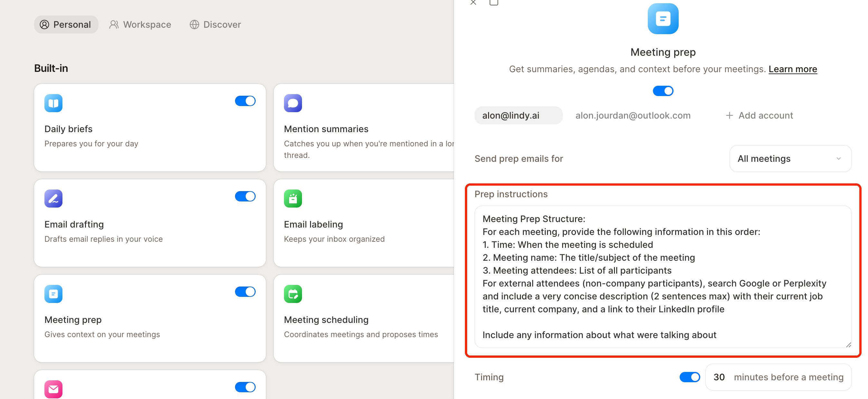Click the Meeting prep panel heading
Viewport: 868px width, 399px height.
663,52
